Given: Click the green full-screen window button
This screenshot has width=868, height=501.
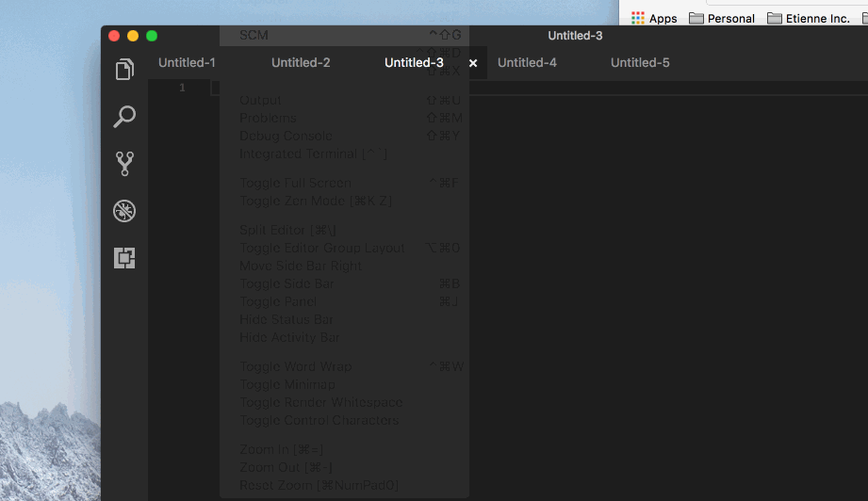Looking at the screenshot, I should pyautogui.click(x=152, y=36).
